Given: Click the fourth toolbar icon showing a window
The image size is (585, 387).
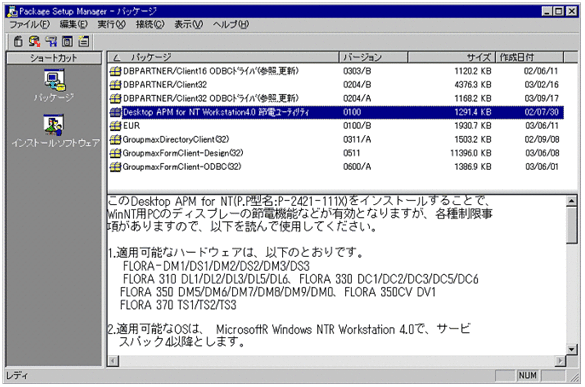Looking at the screenshot, I should point(67,41).
